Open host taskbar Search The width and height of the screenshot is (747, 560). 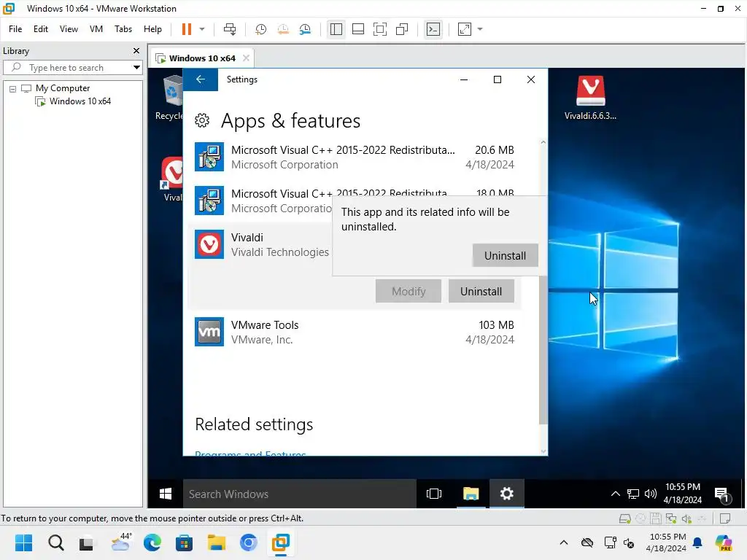point(55,542)
